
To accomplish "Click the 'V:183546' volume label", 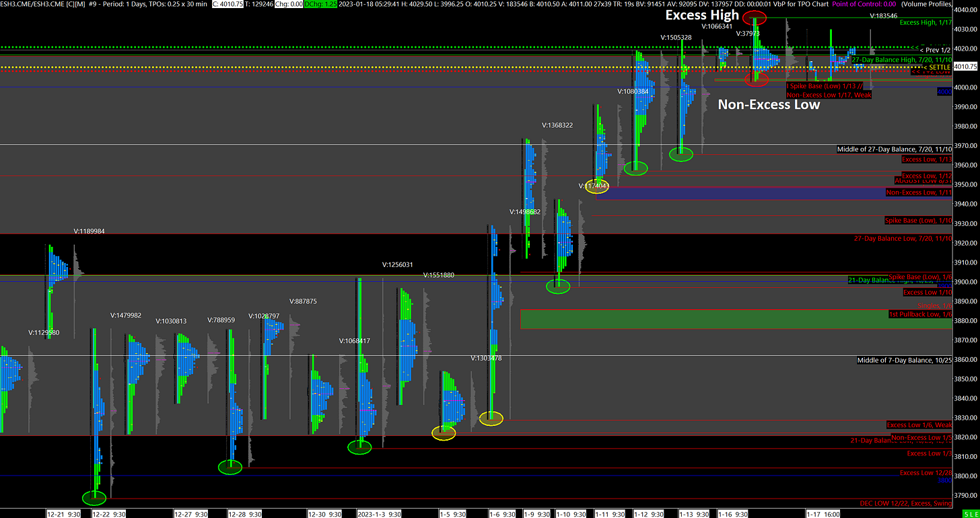I will coord(884,15).
